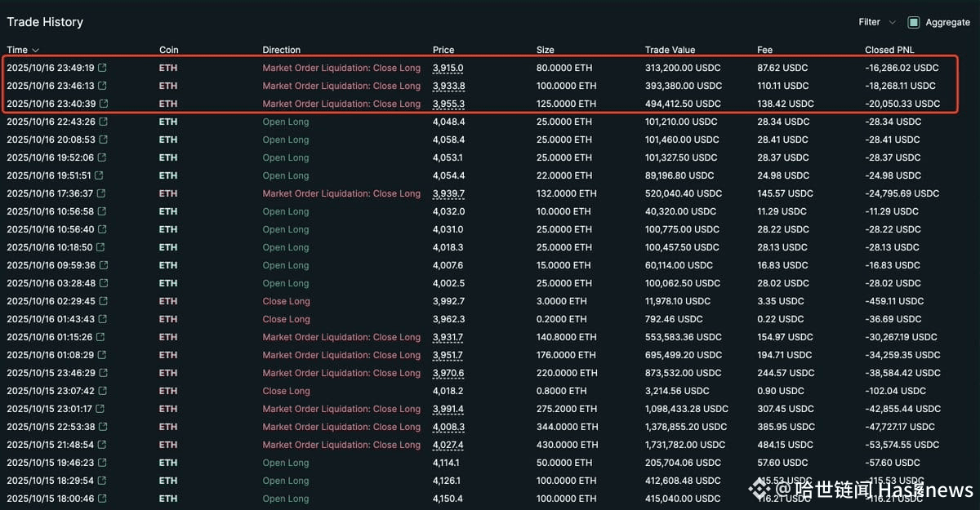Open external link icon for 23:49:19 trade
The image size is (980, 510).
[x=103, y=68]
